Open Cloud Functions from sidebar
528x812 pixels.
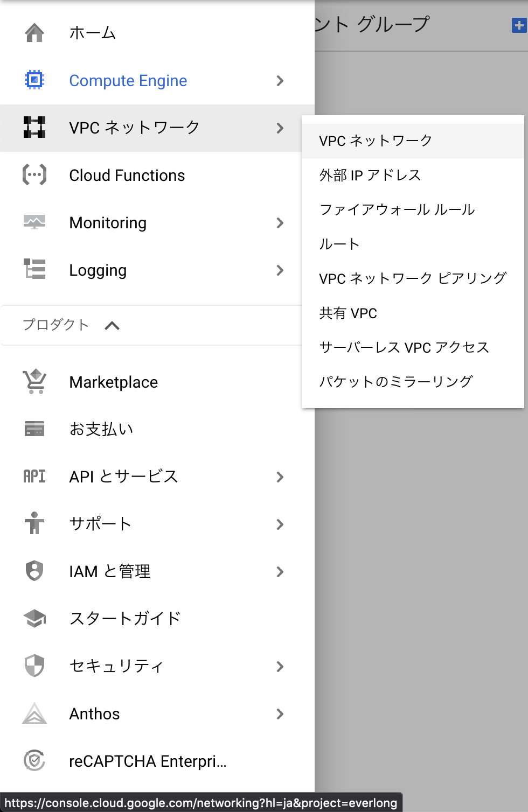[127, 176]
